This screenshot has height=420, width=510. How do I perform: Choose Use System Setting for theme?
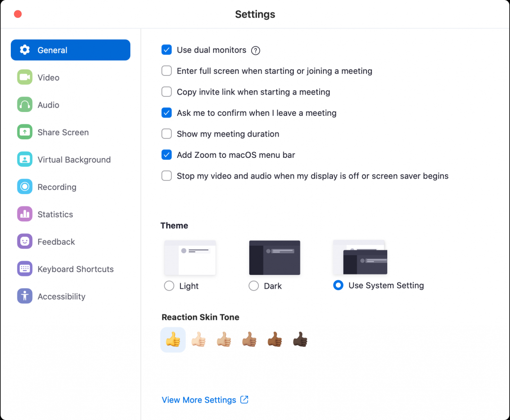[x=338, y=285]
